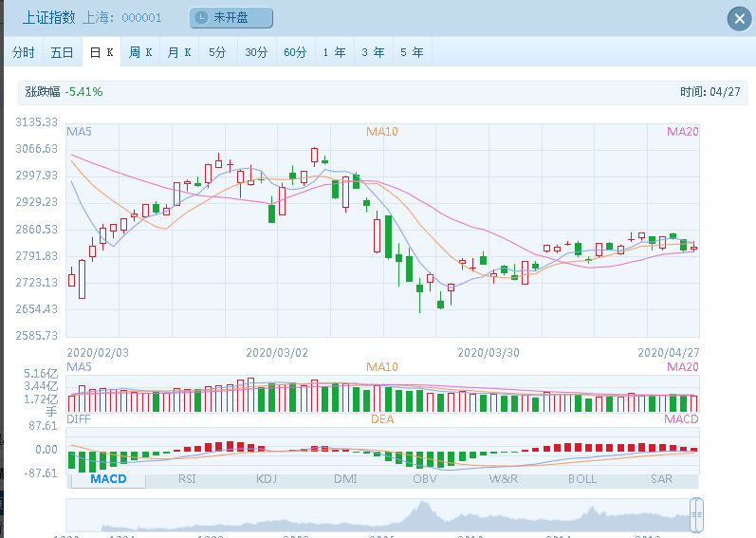Switch to the 分时 tab
Image resolution: width=756 pixels, height=538 pixels.
click(24, 52)
